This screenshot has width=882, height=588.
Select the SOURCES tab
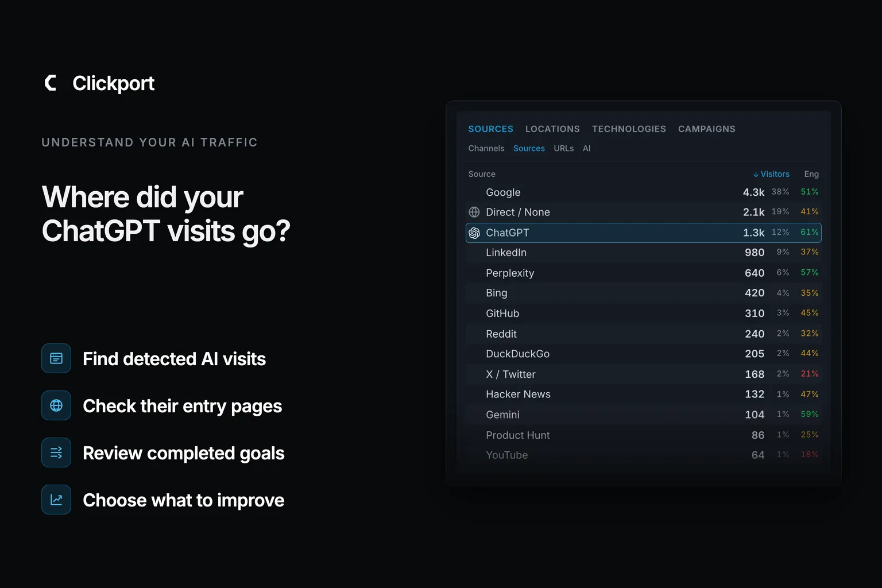point(490,129)
